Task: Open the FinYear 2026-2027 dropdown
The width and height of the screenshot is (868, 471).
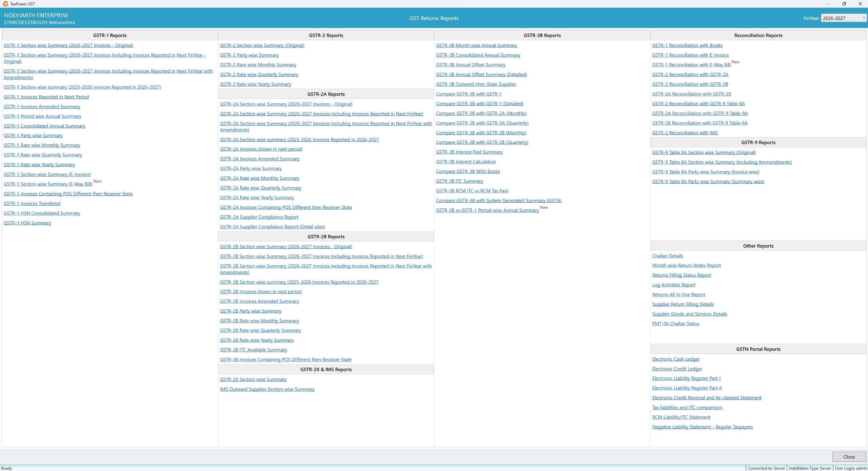Action: coord(843,18)
